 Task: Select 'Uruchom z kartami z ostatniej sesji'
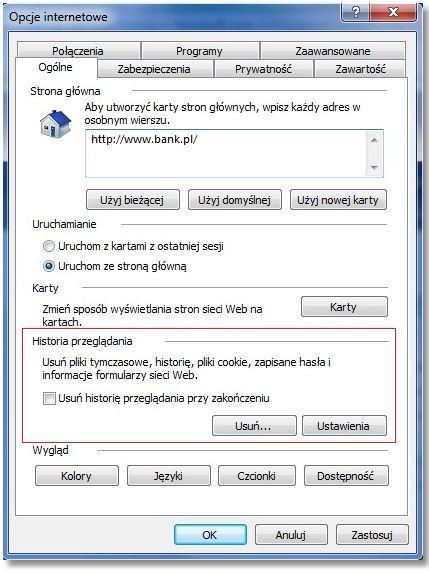(x=49, y=246)
